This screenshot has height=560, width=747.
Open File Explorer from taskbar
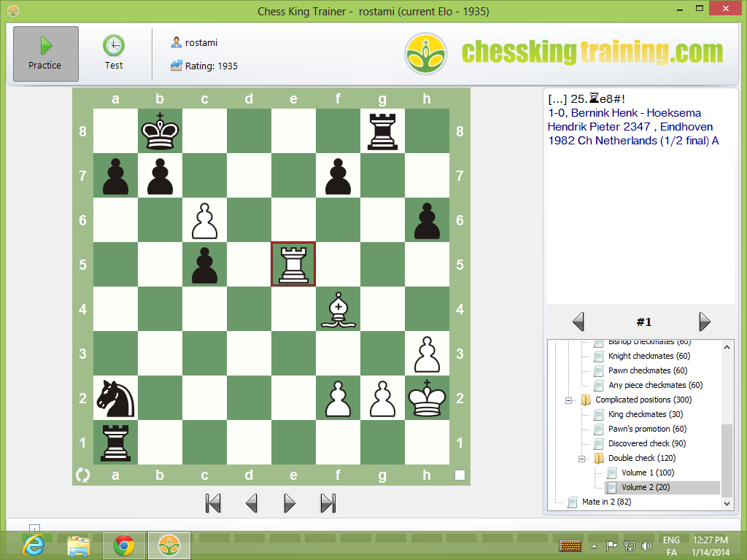tap(79, 545)
